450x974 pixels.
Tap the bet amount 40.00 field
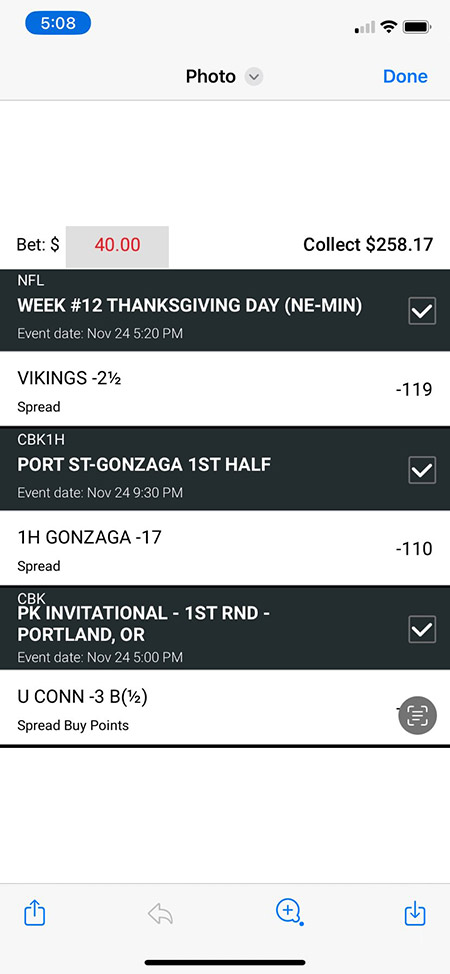coord(117,247)
